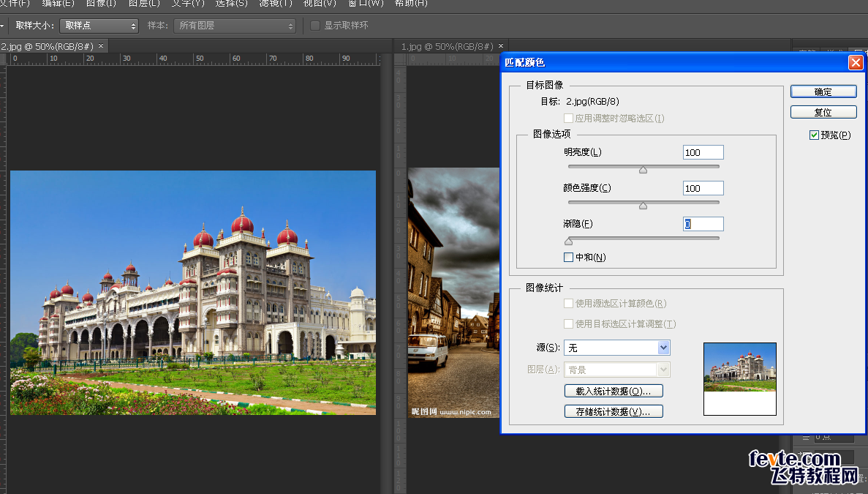Click the palace image in 2.jpg canvas
The height and width of the screenshot is (494, 868).
[x=193, y=293]
